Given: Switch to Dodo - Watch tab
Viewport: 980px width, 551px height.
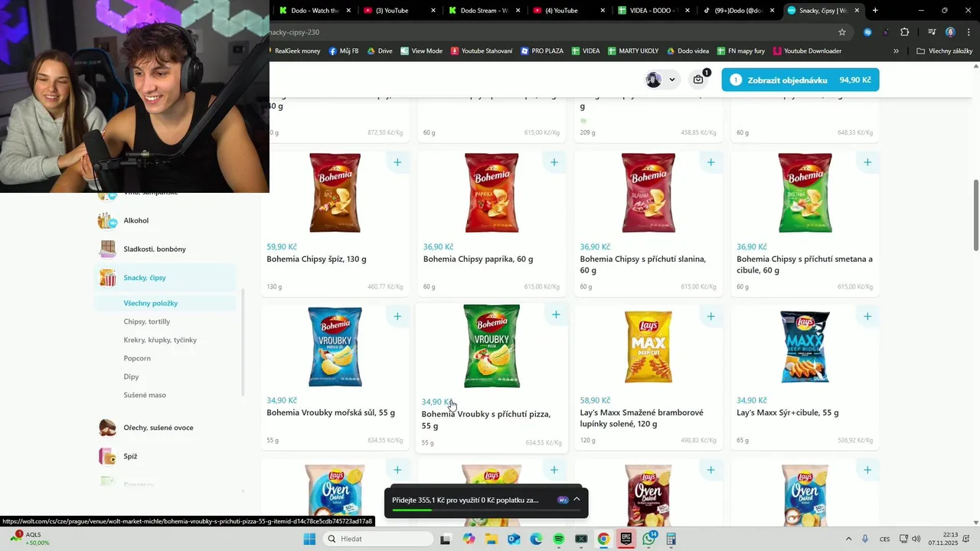Looking at the screenshot, I should tap(313, 11).
